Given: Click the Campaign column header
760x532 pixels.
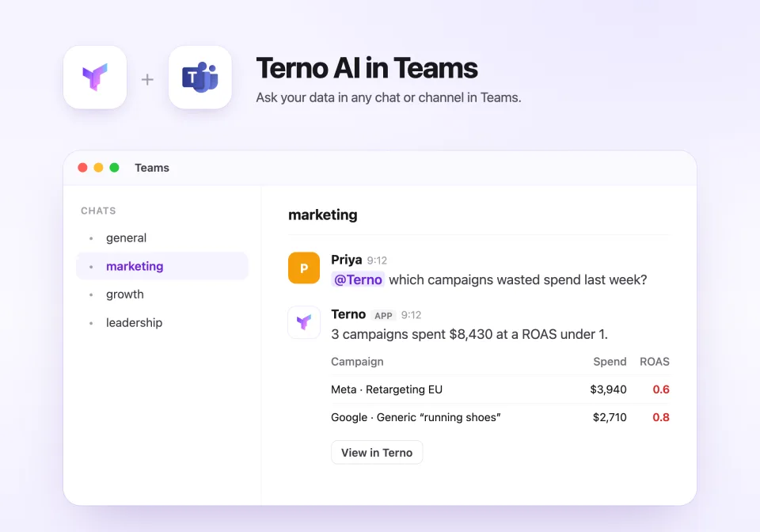Looking at the screenshot, I should 357,362.
